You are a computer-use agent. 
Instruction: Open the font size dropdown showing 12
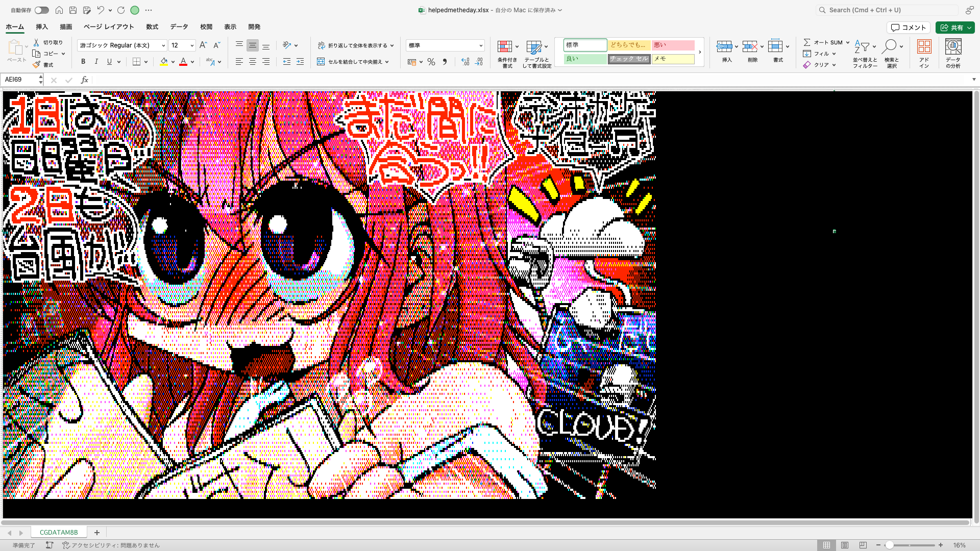[192, 45]
